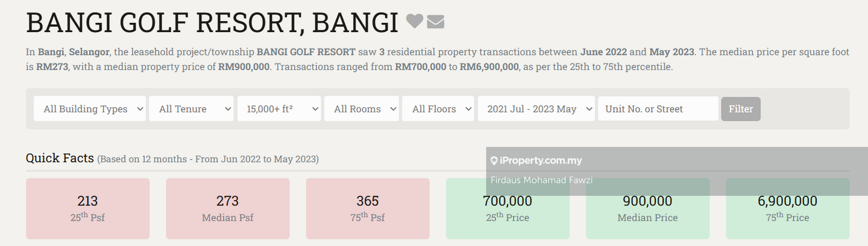The height and width of the screenshot is (246, 868).
Task: Click the BANGI GOLF RESORT, BANGI heading
Action: pos(212,23)
